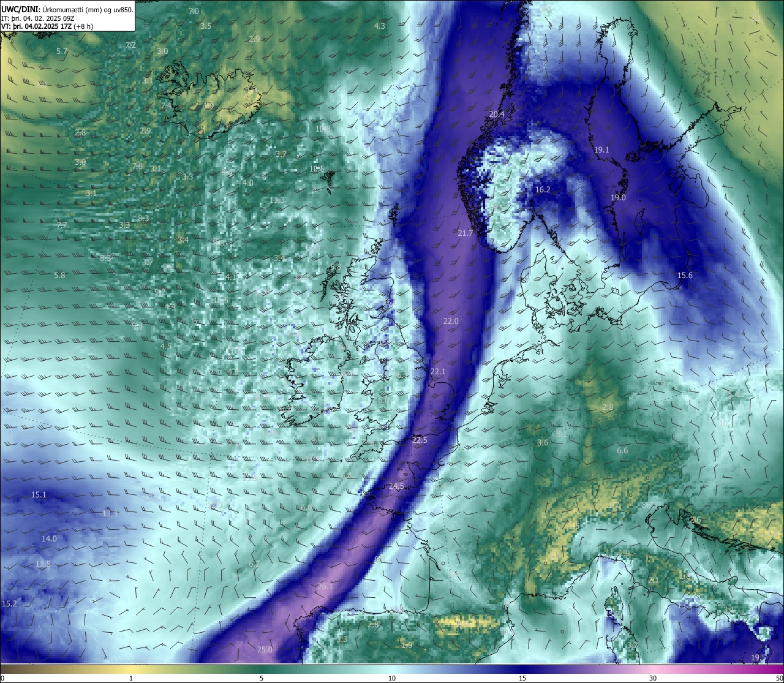Image resolution: width=784 pixels, height=683 pixels.
Task: Click the 11.5 value label
Action: point(43,564)
